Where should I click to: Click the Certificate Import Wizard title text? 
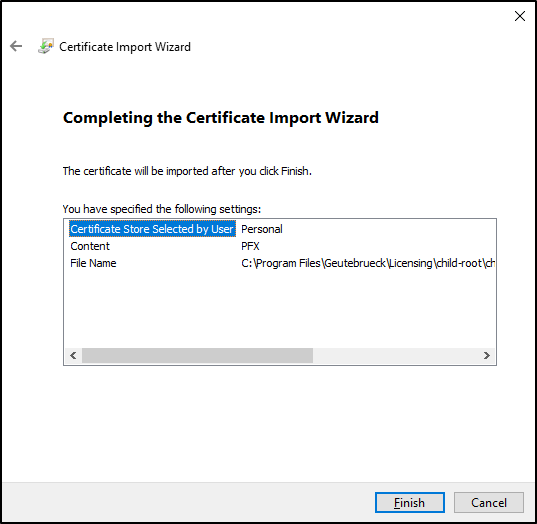pos(125,47)
